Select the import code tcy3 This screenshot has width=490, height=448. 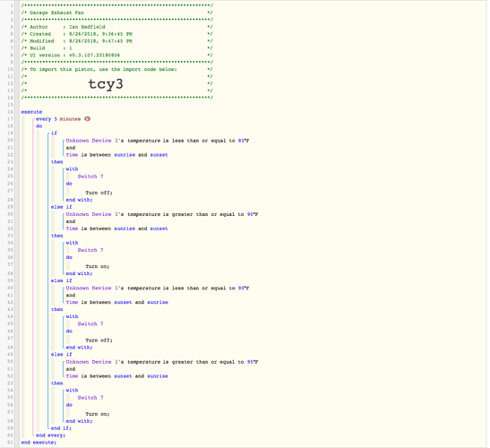106,84
